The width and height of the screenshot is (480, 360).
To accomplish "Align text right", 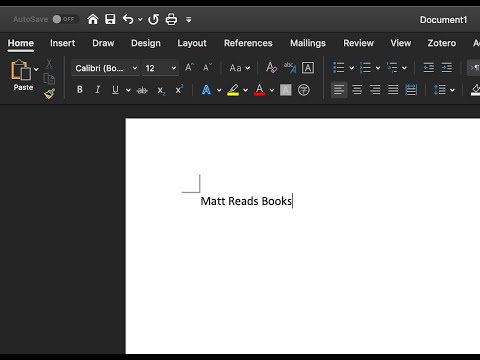I will pyautogui.click(x=375, y=90).
